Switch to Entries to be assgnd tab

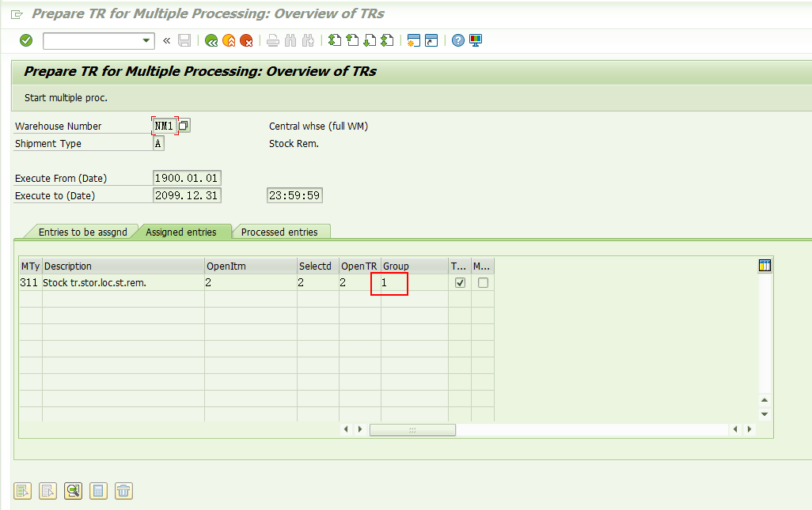(x=83, y=232)
